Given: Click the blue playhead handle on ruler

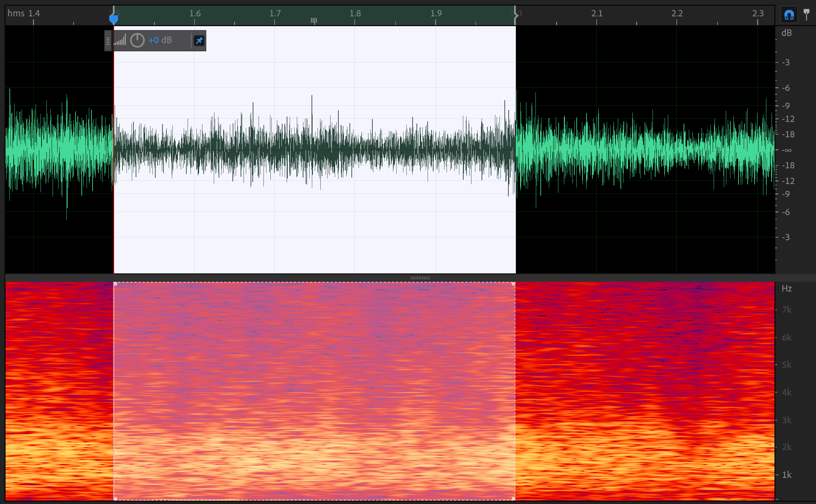Looking at the screenshot, I should click(x=114, y=19).
